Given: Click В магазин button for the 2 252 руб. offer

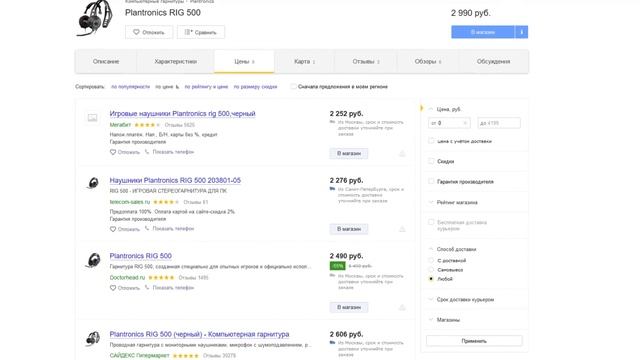Looking at the screenshot, I should click(349, 153).
